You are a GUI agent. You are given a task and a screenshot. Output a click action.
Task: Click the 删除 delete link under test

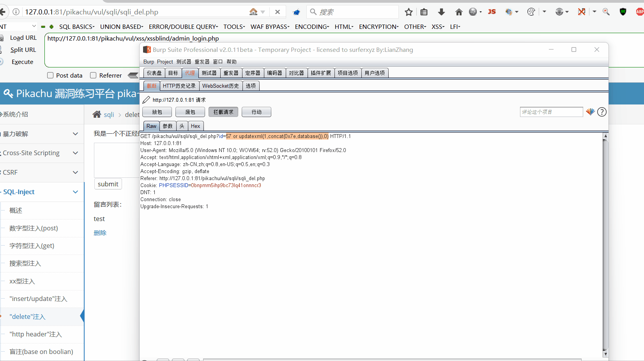coord(100,233)
